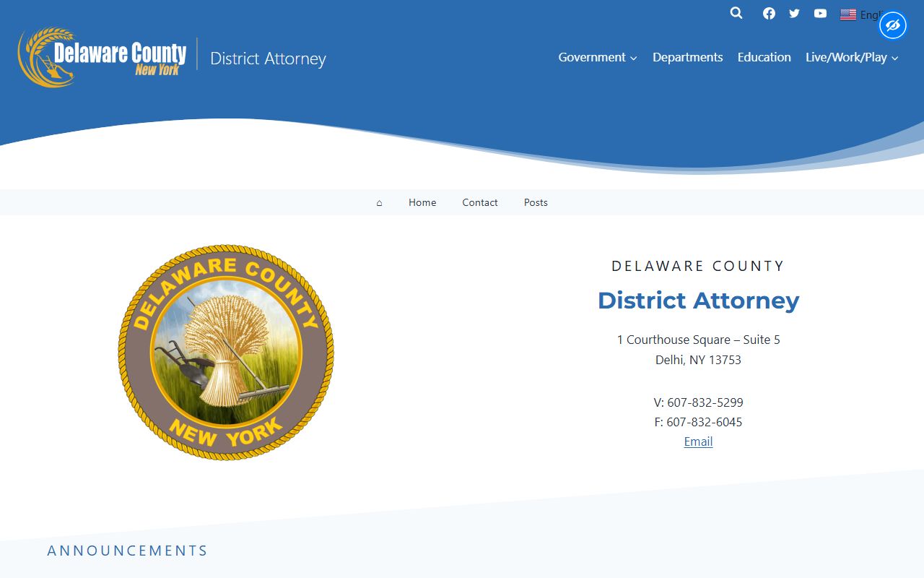The image size is (924, 578).
Task: Click the blue District Attorney heading
Action: tap(698, 300)
